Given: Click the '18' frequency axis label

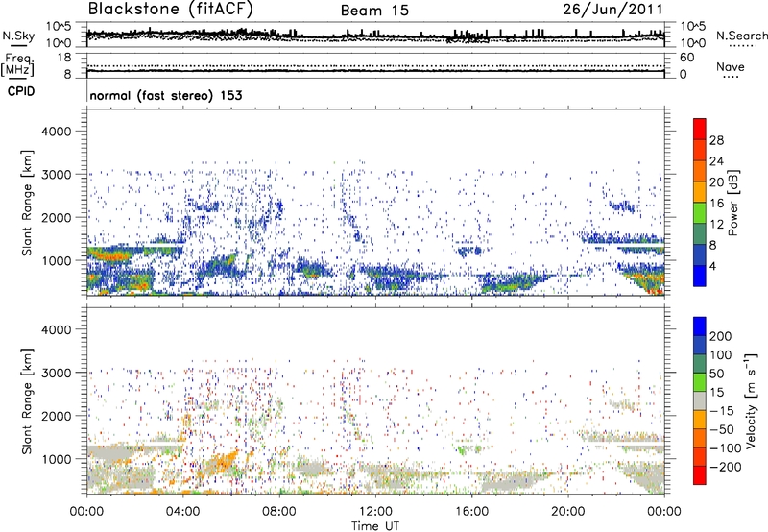Looking at the screenshot, I should click(64, 58).
